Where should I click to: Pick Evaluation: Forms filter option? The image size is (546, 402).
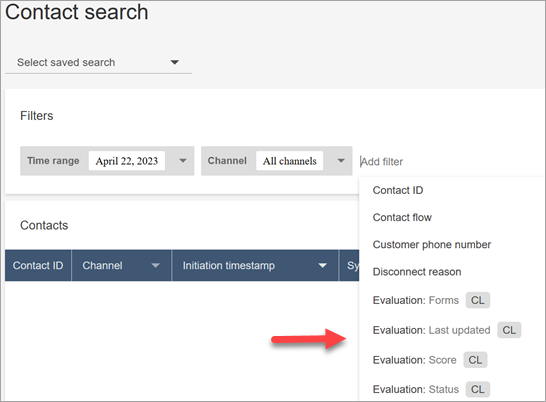click(x=416, y=300)
